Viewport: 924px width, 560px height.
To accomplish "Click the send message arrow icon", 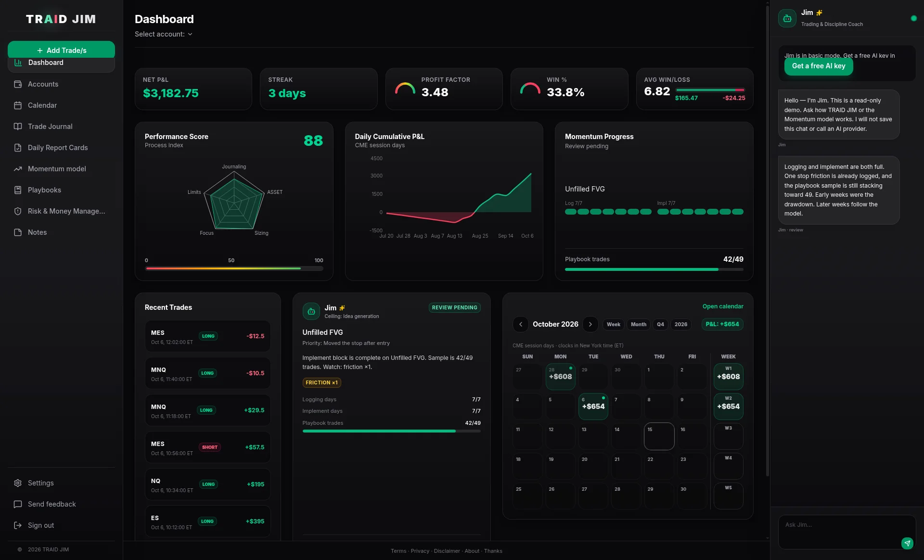I will [x=907, y=543].
